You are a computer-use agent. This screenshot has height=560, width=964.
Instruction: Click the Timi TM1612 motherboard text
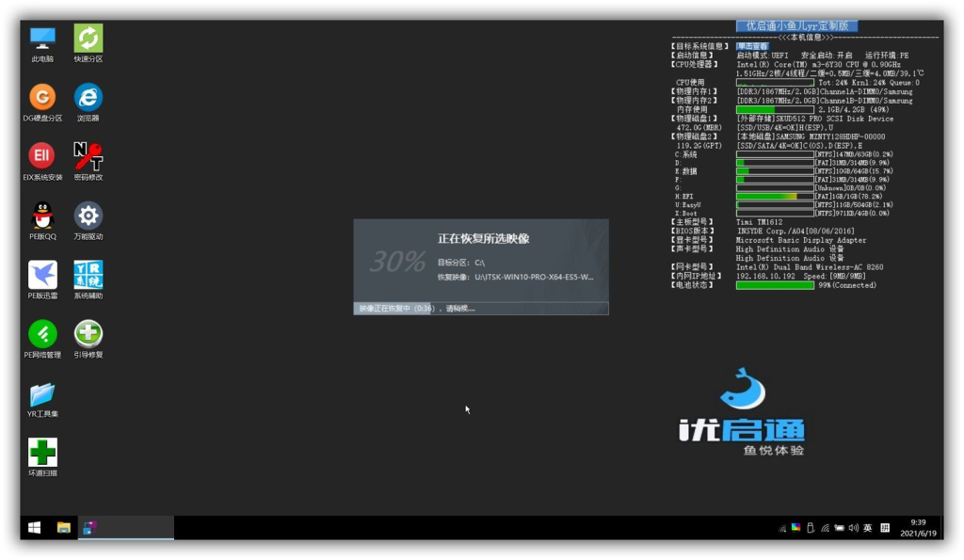(760, 222)
